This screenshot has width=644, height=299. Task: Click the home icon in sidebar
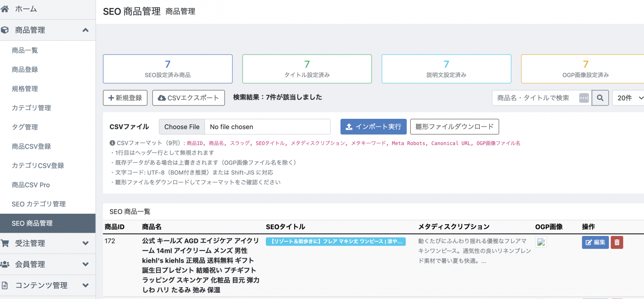pyautogui.click(x=5, y=8)
